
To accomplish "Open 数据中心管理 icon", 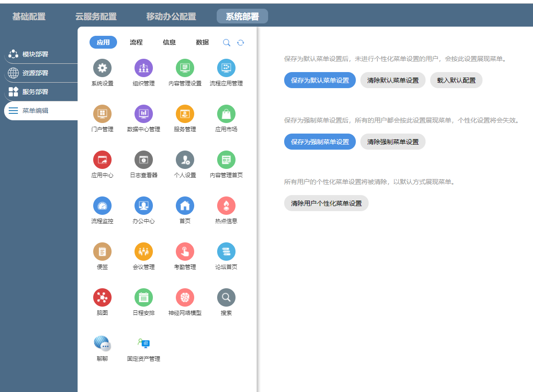I will click(143, 114).
